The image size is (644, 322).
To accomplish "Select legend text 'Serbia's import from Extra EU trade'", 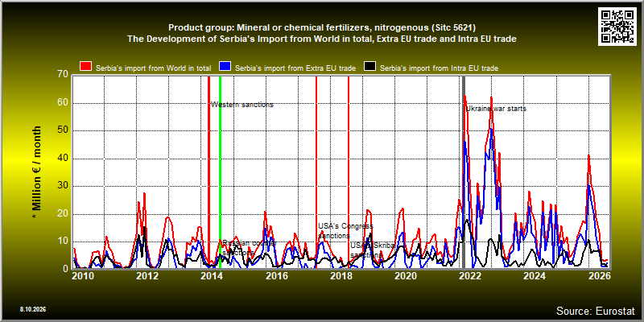I will pyautogui.click(x=295, y=68).
